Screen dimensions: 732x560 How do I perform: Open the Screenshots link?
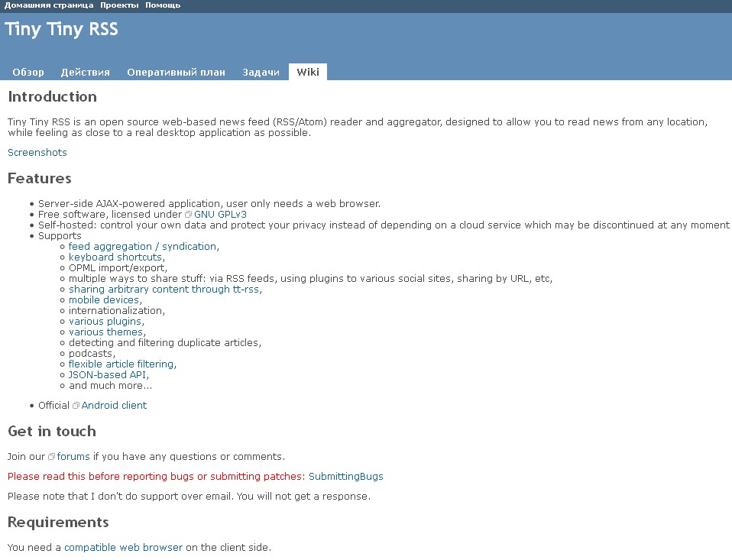(37, 153)
